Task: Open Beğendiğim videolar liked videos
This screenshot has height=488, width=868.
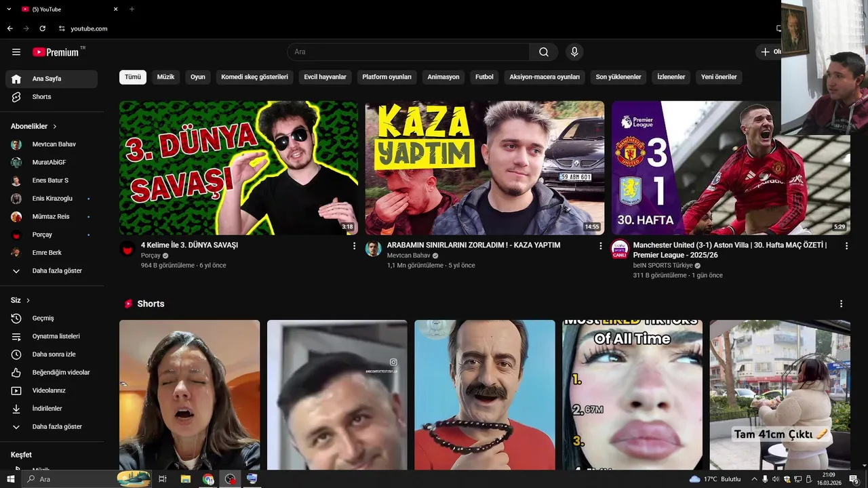Action: pyautogui.click(x=52, y=373)
